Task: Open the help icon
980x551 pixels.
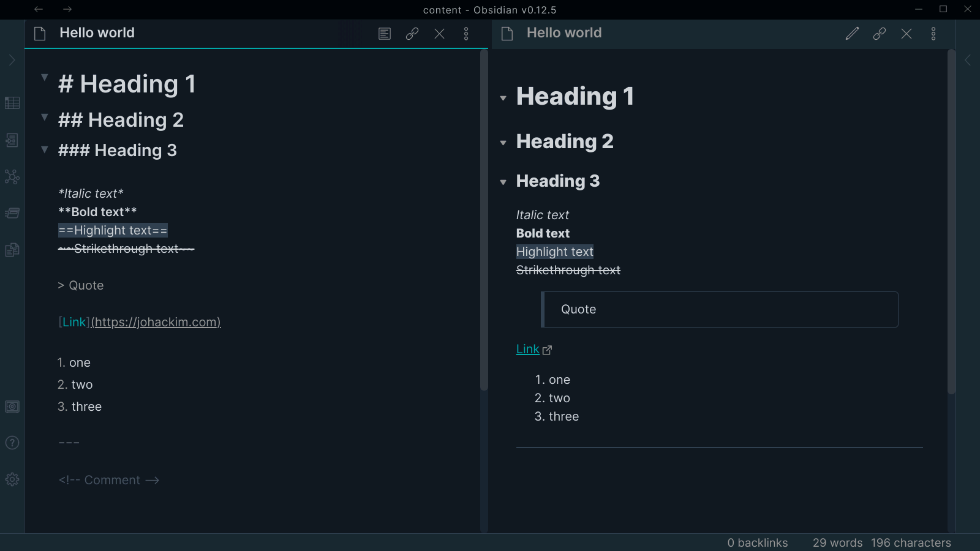Action: pos(12,443)
